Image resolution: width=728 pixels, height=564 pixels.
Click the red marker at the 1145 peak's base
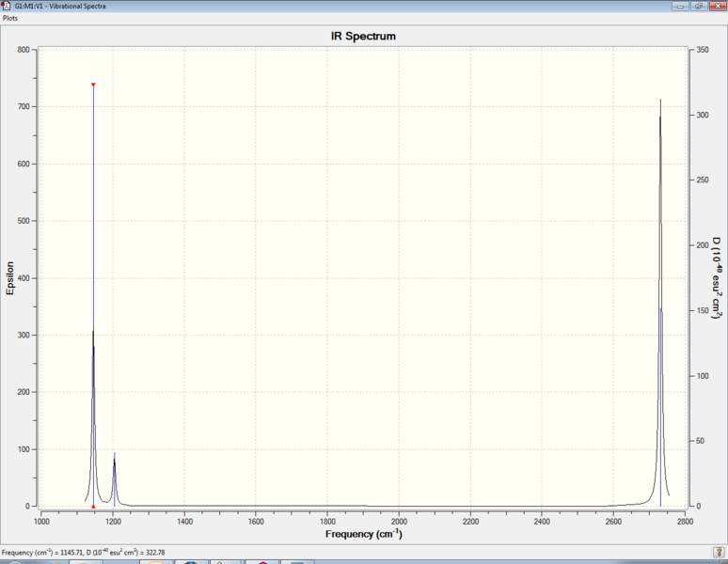[x=93, y=507]
